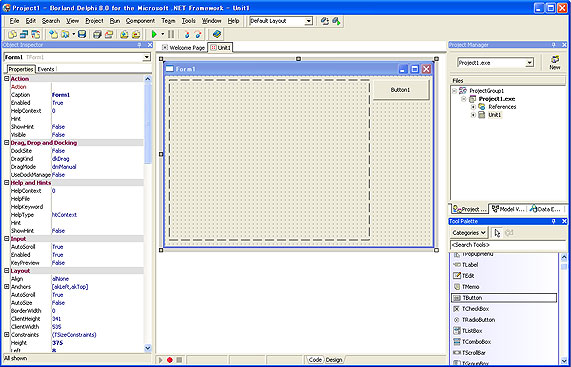Click the red macro record button
This screenshot has height=367, width=571.
pos(170,360)
